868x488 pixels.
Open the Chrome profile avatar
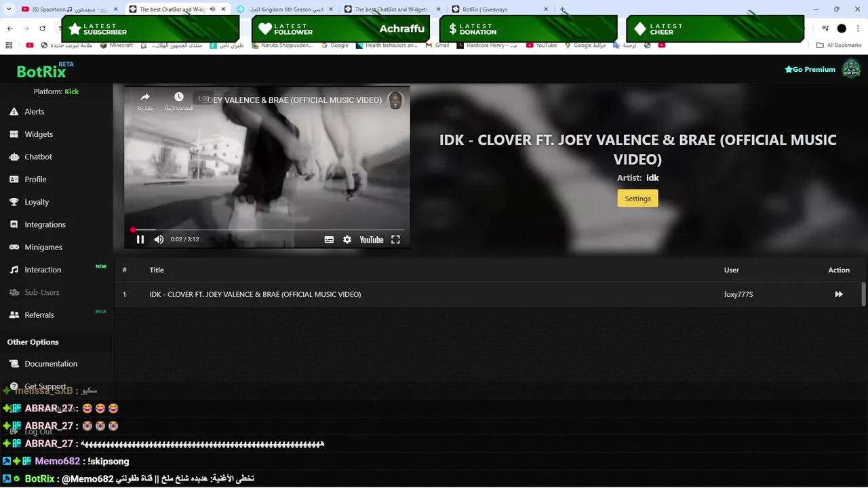coord(842,28)
